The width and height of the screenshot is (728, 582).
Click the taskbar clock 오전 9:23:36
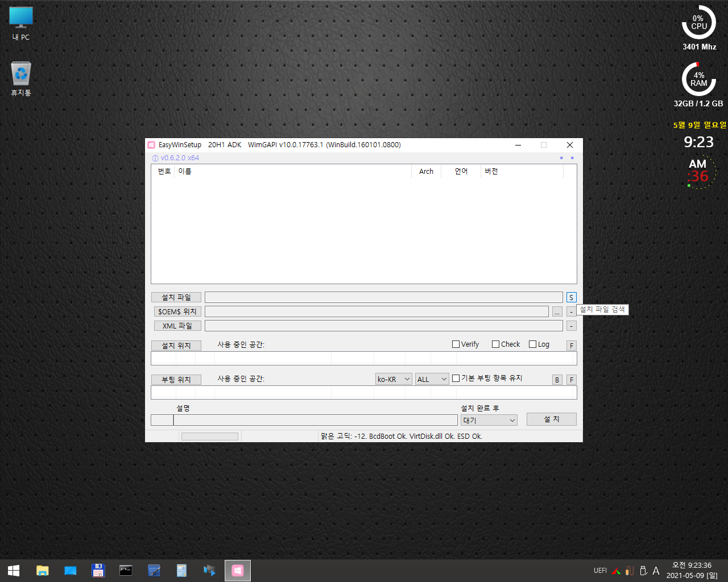pos(692,566)
